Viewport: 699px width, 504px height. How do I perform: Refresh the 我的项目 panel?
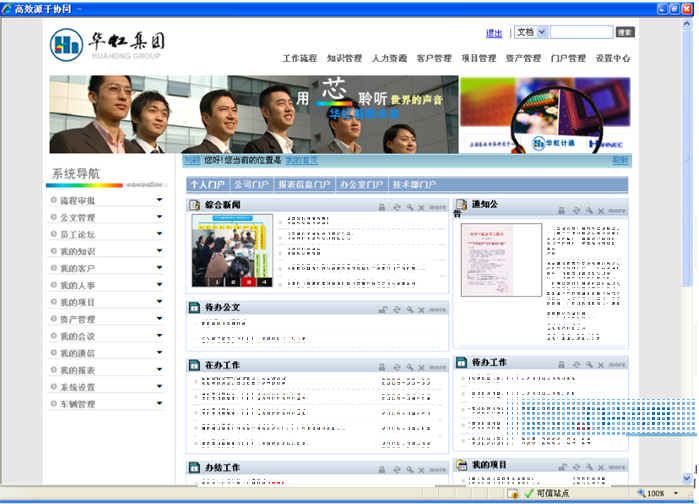coord(576,467)
